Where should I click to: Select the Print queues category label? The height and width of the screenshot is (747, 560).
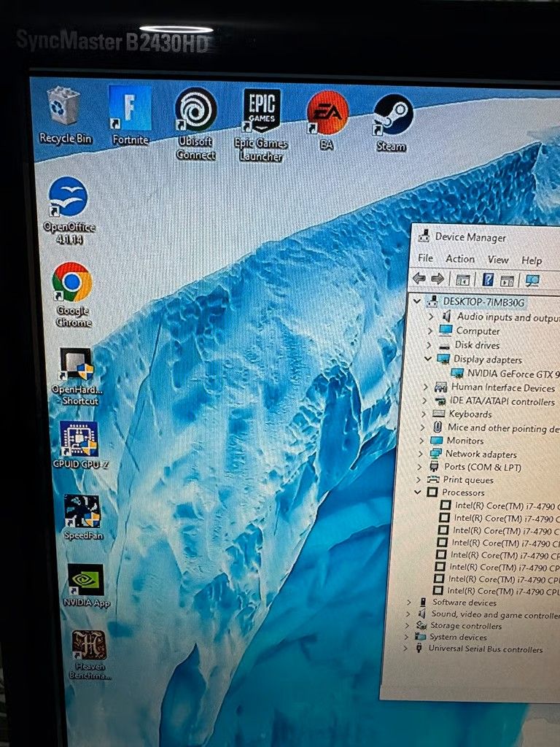coord(468,480)
